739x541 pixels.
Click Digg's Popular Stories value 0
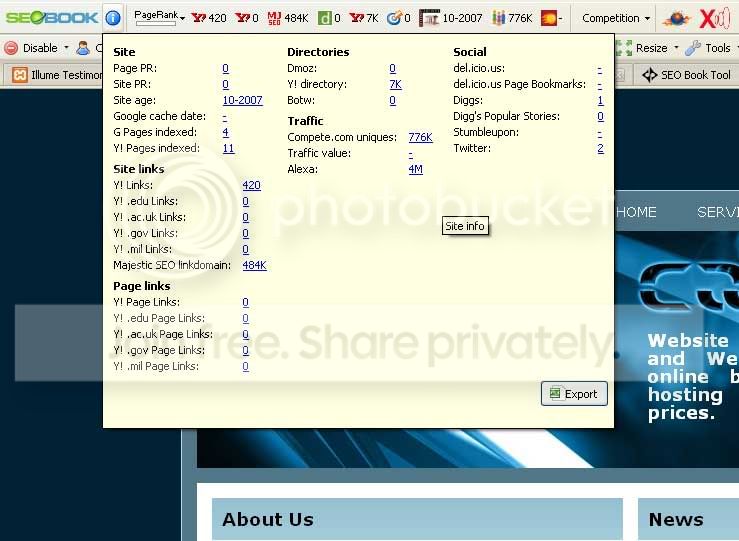coord(600,116)
